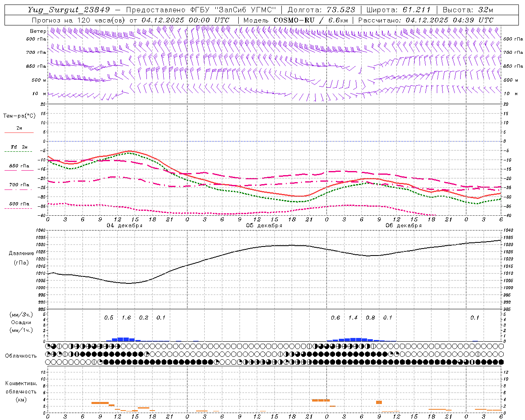Click the pink dash-dot 700 гПа legend line
The height and width of the screenshot is (420, 525).
[19, 190]
